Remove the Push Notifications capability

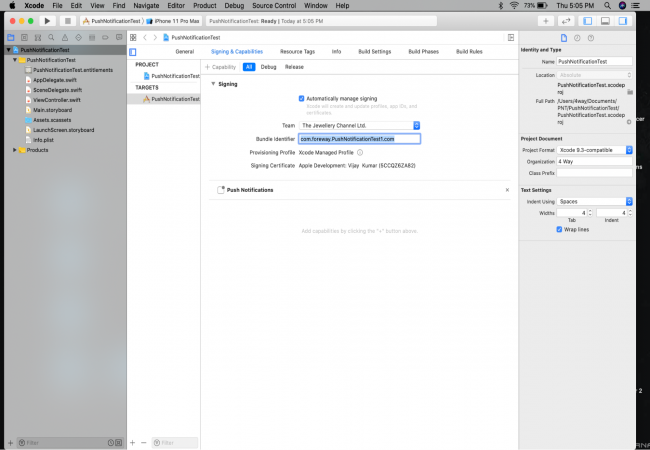(x=507, y=190)
